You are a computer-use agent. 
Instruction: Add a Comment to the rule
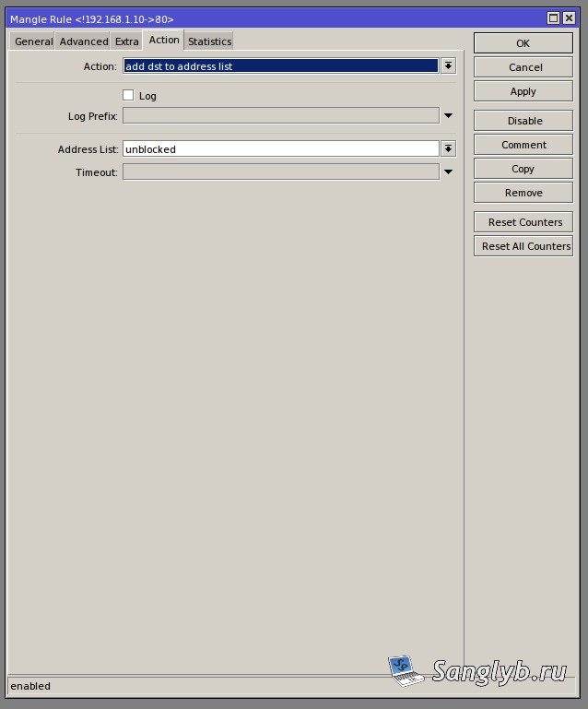coord(523,145)
